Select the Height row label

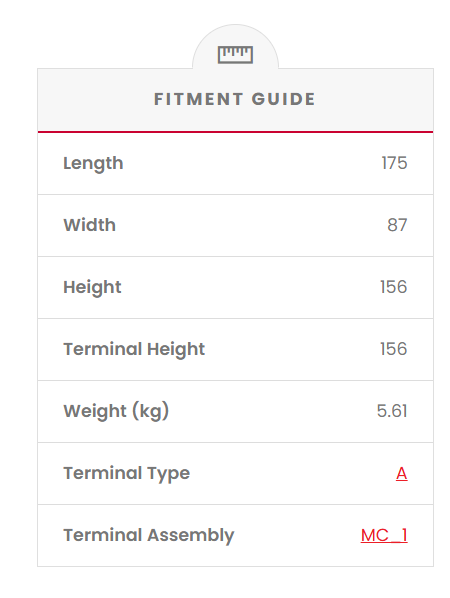click(92, 287)
